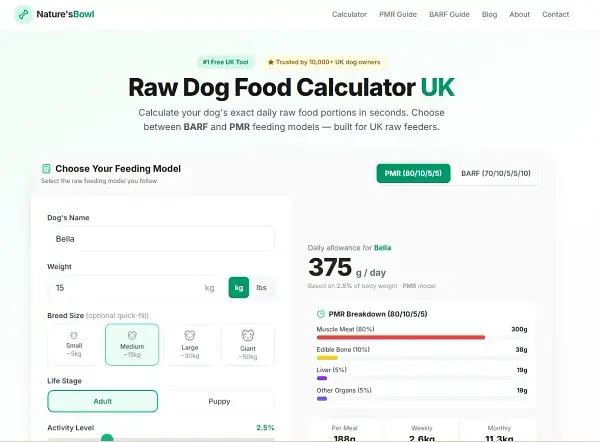Viewport: 600px width, 442px height.
Task: Select the Adult life stage
Action: [102, 401]
